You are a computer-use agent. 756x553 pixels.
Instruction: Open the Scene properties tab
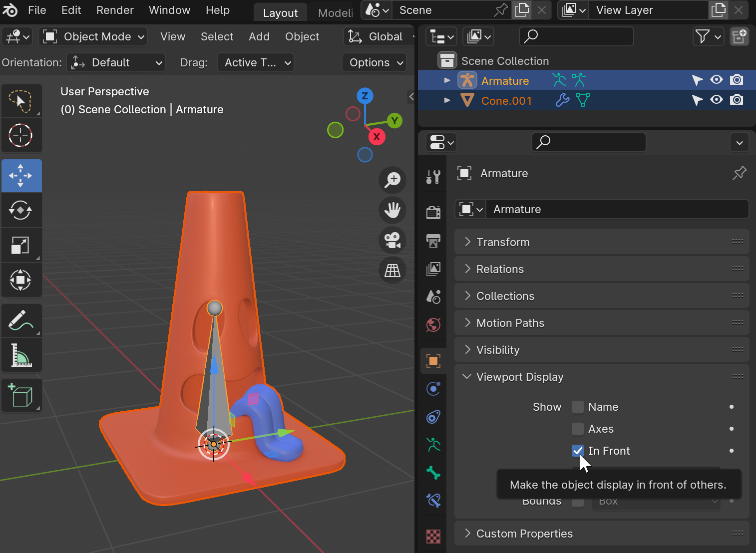[433, 296]
